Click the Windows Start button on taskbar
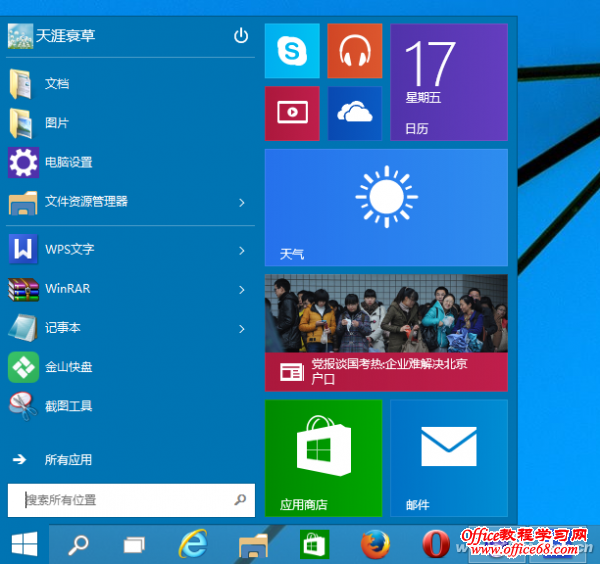The height and width of the screenshot is (564, 600). click(x=24, y=544)
